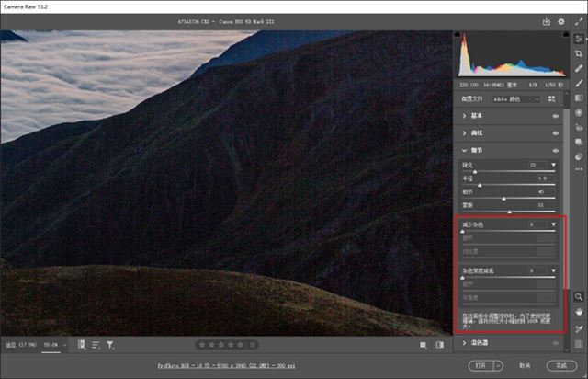Open Camera Raw preferences gear

click(x=560, y=20)
